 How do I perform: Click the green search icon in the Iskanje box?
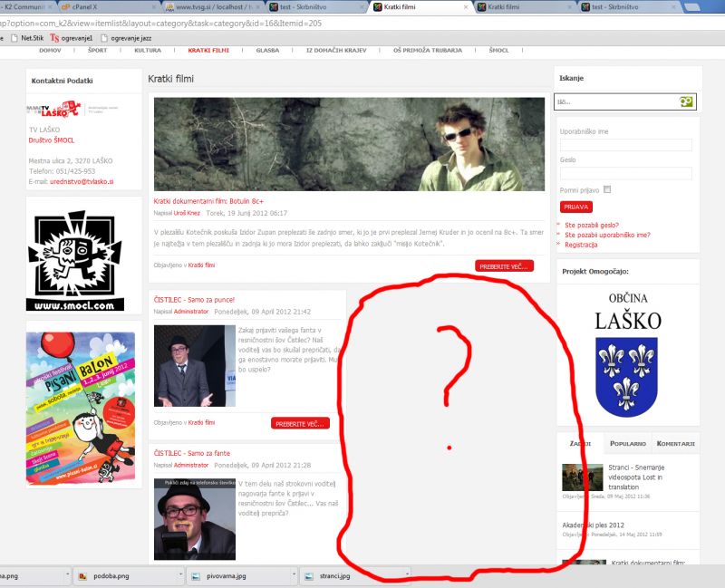686,101
